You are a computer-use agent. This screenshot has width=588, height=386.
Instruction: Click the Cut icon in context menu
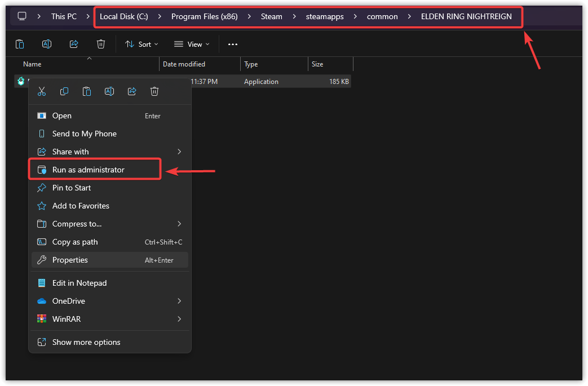point(42,91)
